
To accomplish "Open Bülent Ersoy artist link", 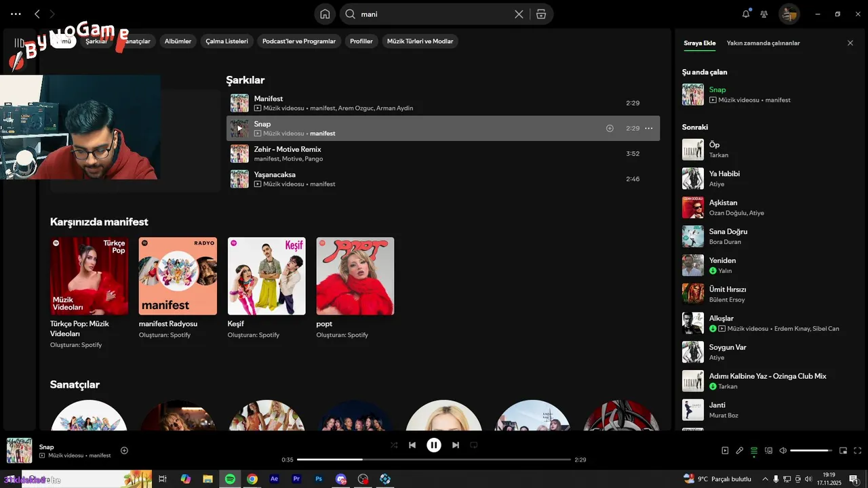I will (x=727, y=300).
